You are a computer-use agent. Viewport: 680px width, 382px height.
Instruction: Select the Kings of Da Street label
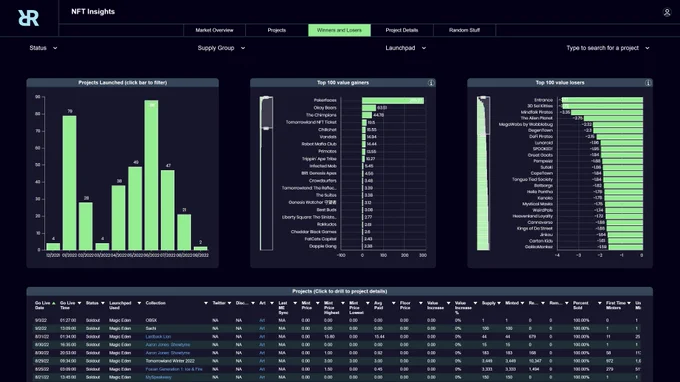tap(535, 228)
